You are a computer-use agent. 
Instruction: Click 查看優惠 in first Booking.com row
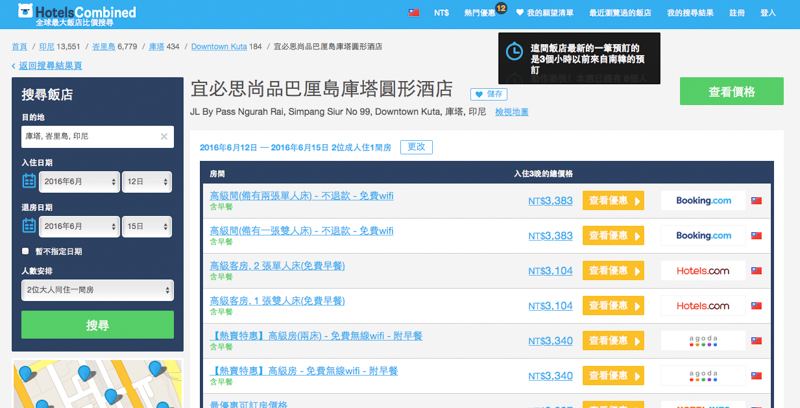(x=613, y=200)
